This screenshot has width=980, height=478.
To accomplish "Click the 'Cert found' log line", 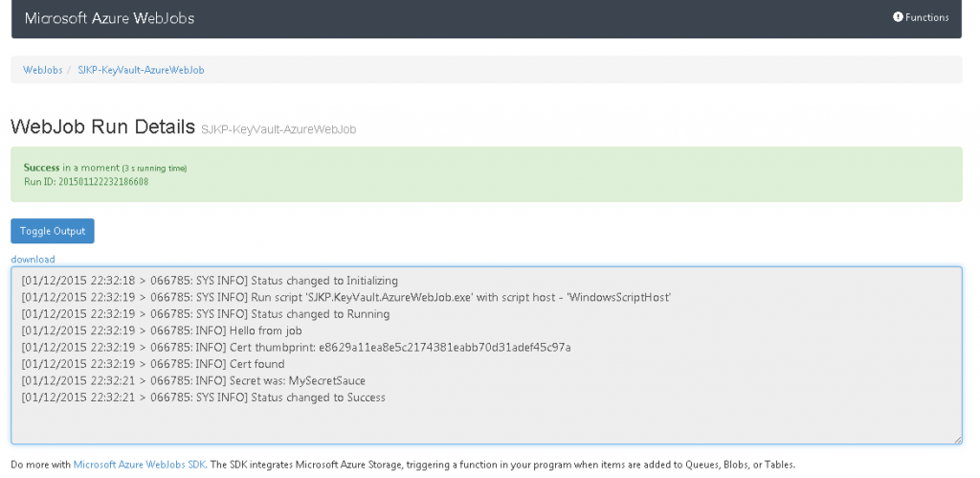I will [x=152, y=364].
